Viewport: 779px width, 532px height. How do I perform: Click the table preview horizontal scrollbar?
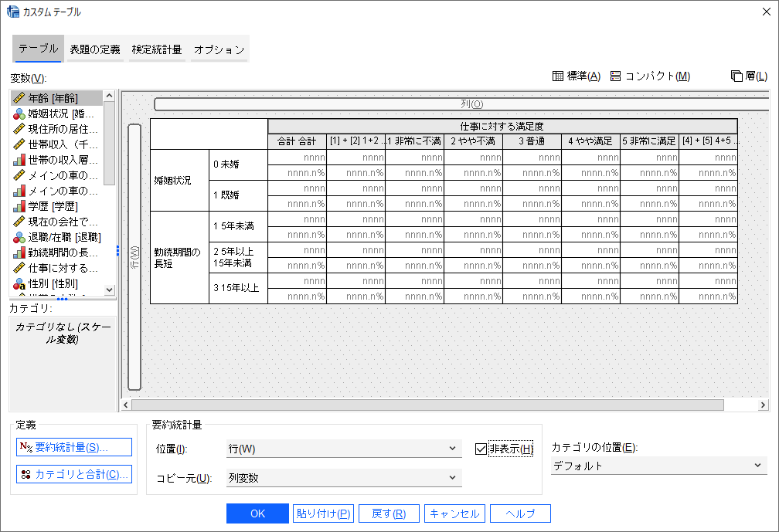427,405
